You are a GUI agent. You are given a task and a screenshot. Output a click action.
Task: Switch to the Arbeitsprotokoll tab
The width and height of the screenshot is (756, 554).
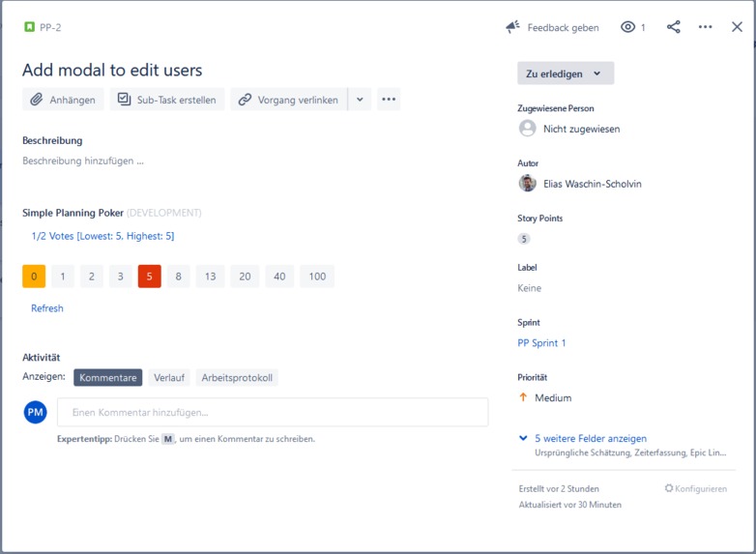tap(237, 377)
